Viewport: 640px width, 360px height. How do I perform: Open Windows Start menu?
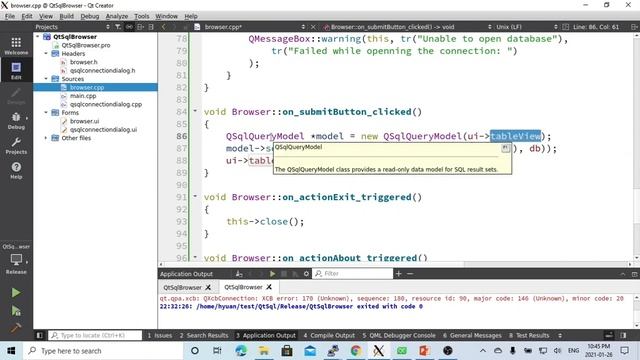coord(11,351)
